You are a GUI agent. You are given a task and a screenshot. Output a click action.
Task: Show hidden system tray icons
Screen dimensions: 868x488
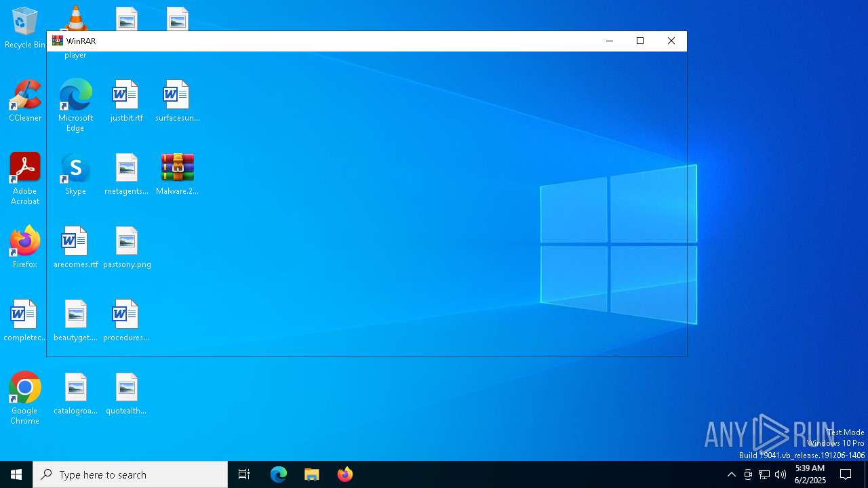tap(731, 474)
